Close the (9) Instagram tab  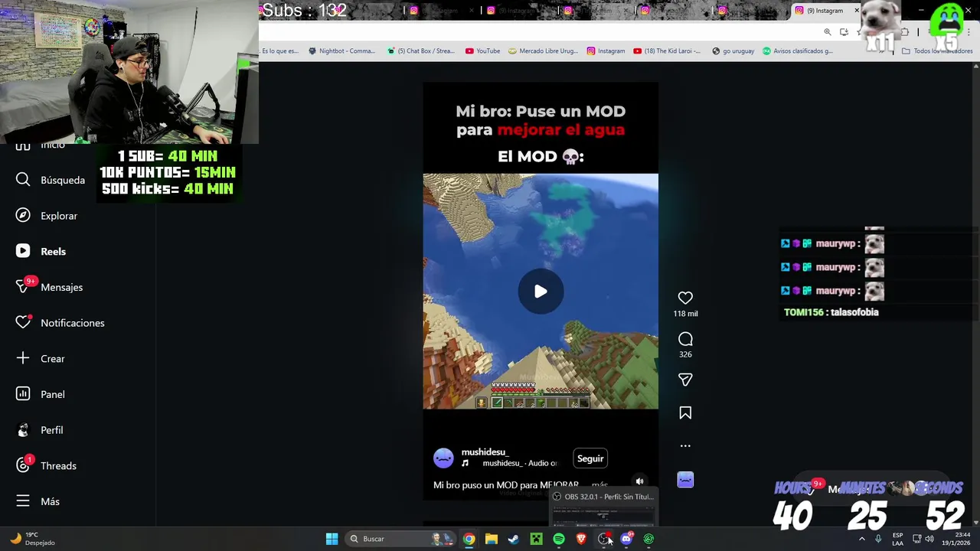[x=857, y=11]
